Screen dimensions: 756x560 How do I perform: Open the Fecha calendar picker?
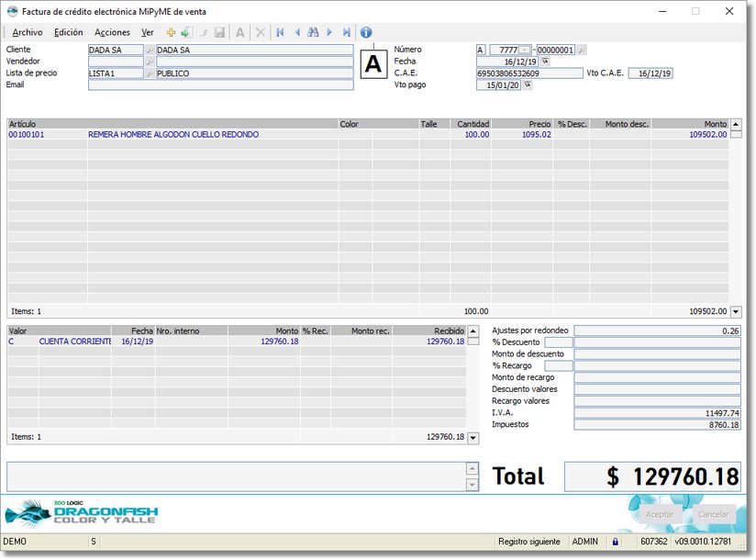(x=545, y=62)
